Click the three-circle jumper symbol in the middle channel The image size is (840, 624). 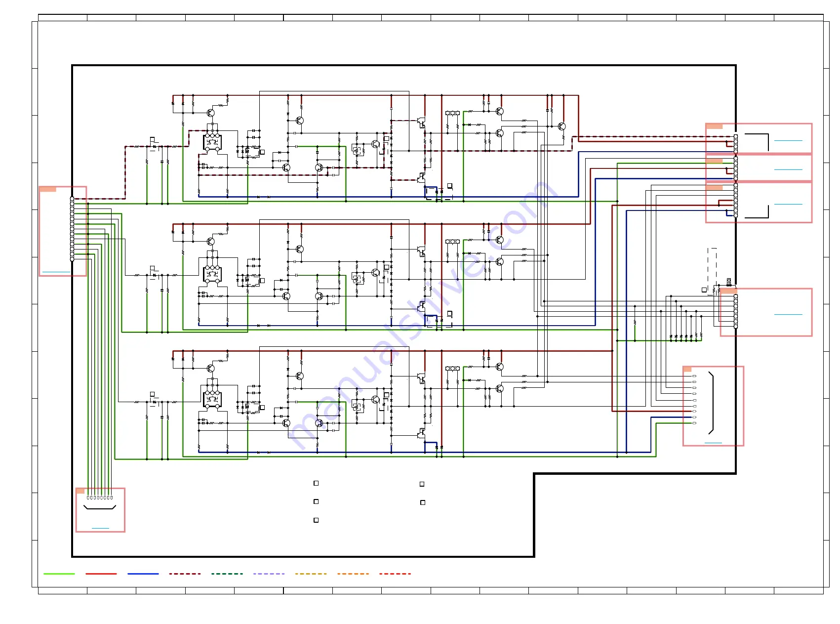click(x=452, y=242)
